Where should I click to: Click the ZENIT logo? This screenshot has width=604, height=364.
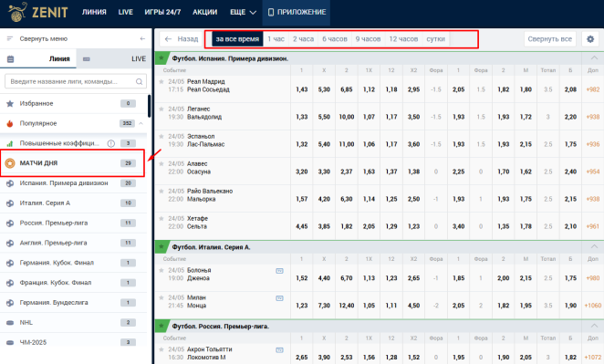[x=37, y=12]
